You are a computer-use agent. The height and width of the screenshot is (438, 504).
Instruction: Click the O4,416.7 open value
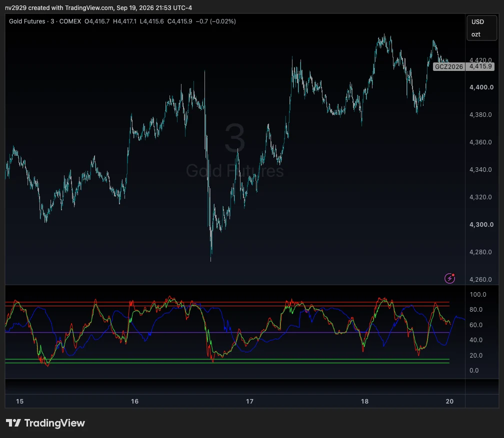(x=97, y=21)
